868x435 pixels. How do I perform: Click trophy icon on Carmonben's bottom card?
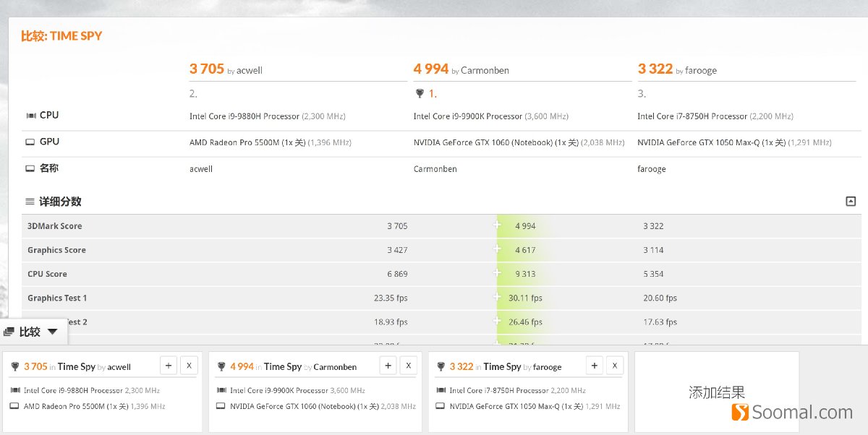point(221,366)
